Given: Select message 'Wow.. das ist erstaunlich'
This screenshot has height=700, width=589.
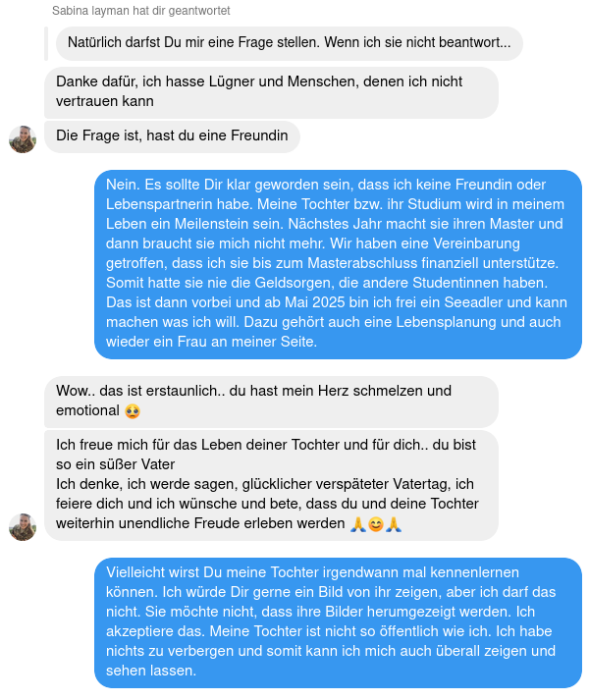Looking at the screenshot, I should (271, 402).
